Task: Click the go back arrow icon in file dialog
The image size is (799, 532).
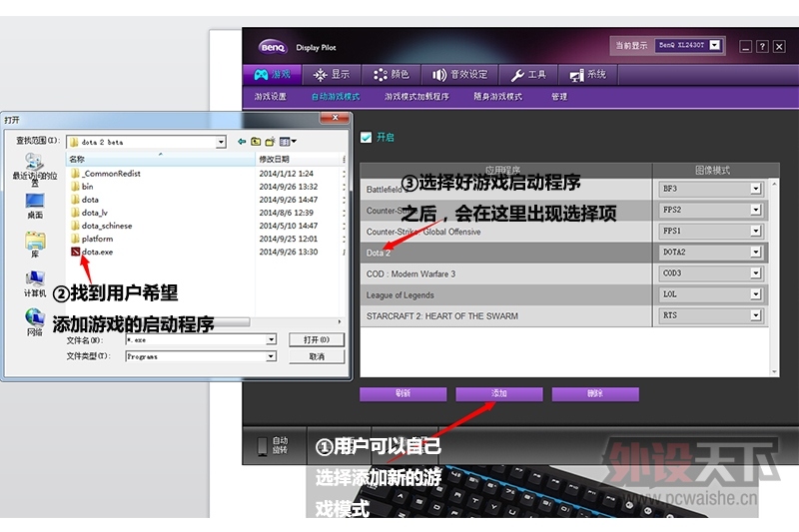Action: coord(243,142)
